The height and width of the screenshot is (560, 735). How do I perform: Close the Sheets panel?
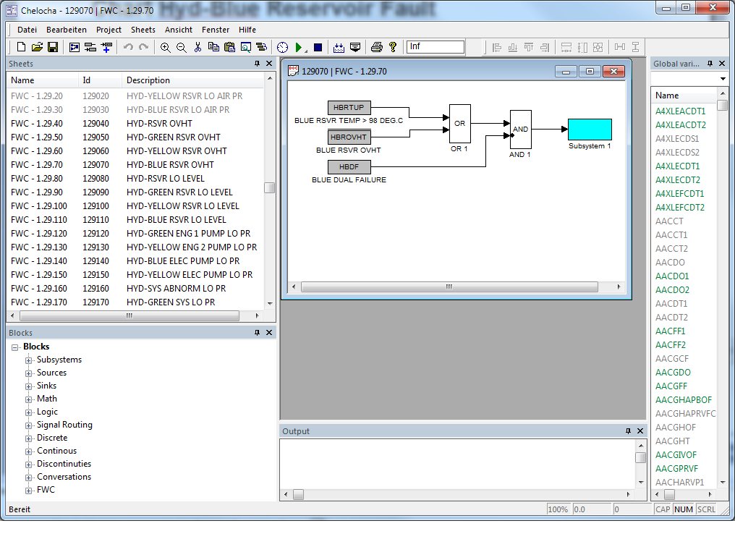(269, 63)
